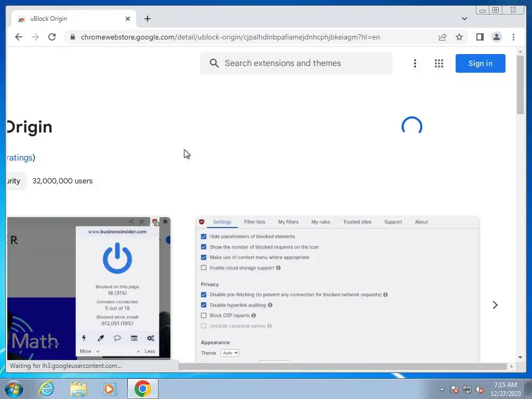Toggle Show number of blocked requests checkbox

click(x=204, y=247)
